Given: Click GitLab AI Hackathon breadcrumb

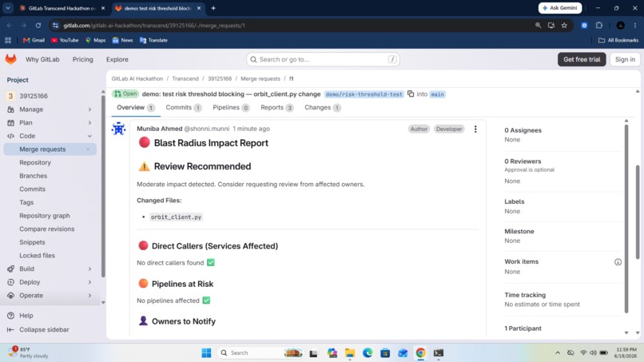Looking at the screenshot, I should pos(137,78).
